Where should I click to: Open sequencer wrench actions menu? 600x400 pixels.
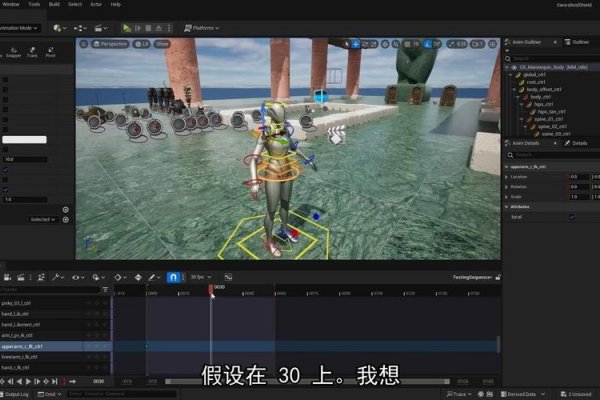tap(58, 278)
